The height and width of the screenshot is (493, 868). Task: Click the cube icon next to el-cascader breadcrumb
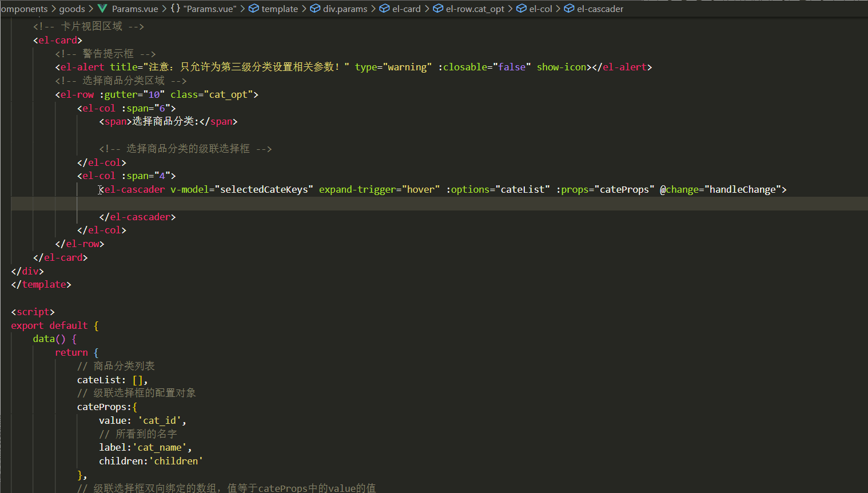[x=568, y=9]
